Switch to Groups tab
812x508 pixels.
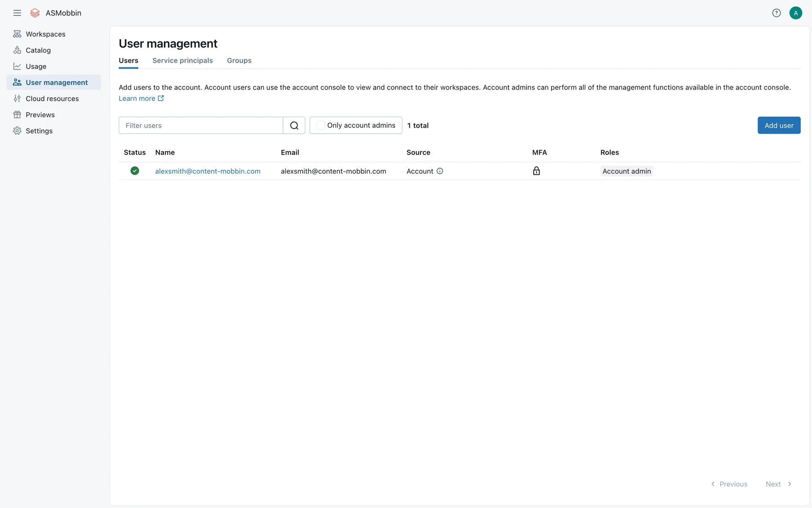[x=239, y=61]
